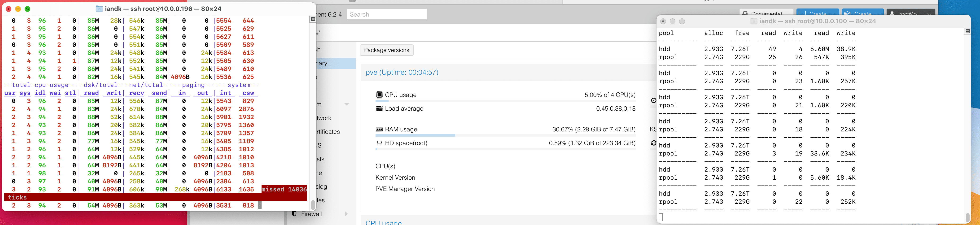Click the '6.60M' read value for hdd
Screen dimensions: 980x225
[x=819, y=49]
